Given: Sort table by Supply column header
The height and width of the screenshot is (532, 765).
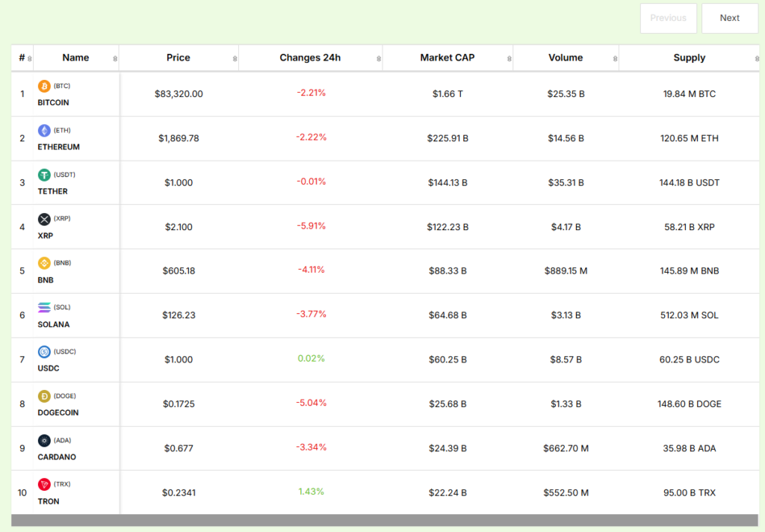Looking at the screenshot, I should point(689,58).
